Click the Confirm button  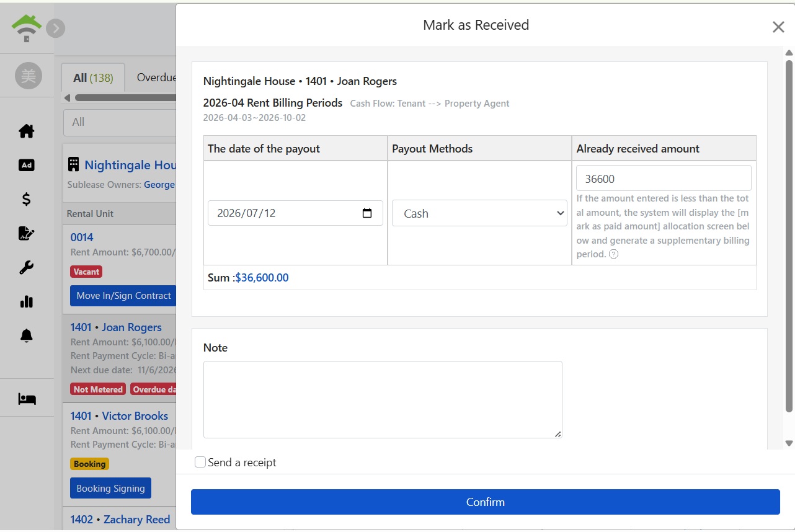click(486, 502)
